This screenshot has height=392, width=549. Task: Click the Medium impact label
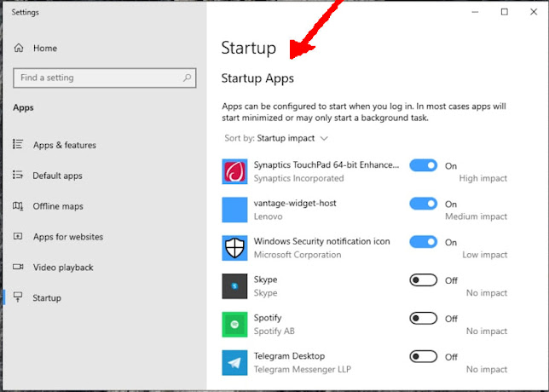tap(476, 216)
